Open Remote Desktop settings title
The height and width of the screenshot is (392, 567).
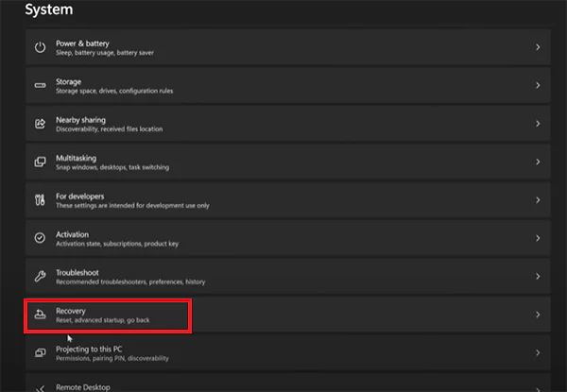(x=83, y=387)
